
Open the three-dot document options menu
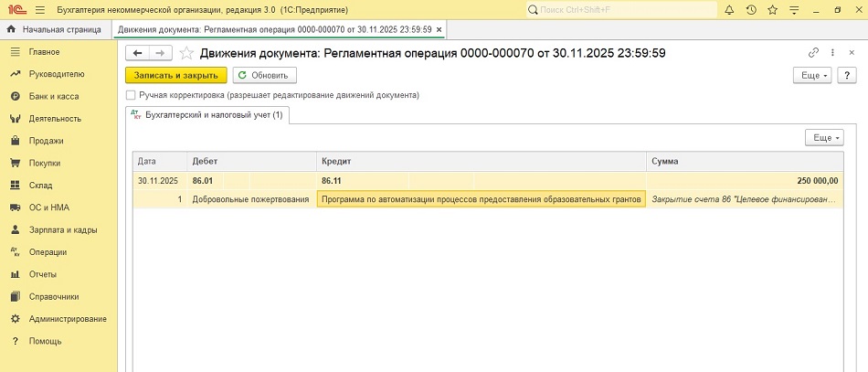832,53
